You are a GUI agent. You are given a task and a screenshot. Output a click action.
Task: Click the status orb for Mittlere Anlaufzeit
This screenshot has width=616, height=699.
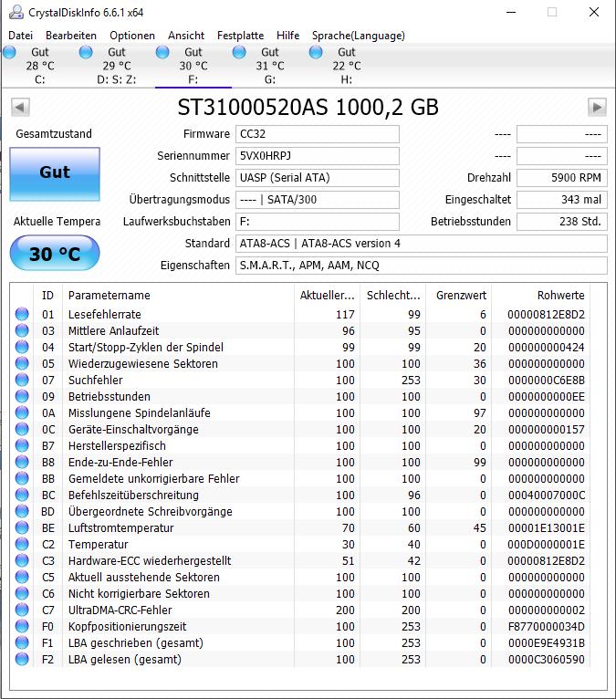click(22, 330)
